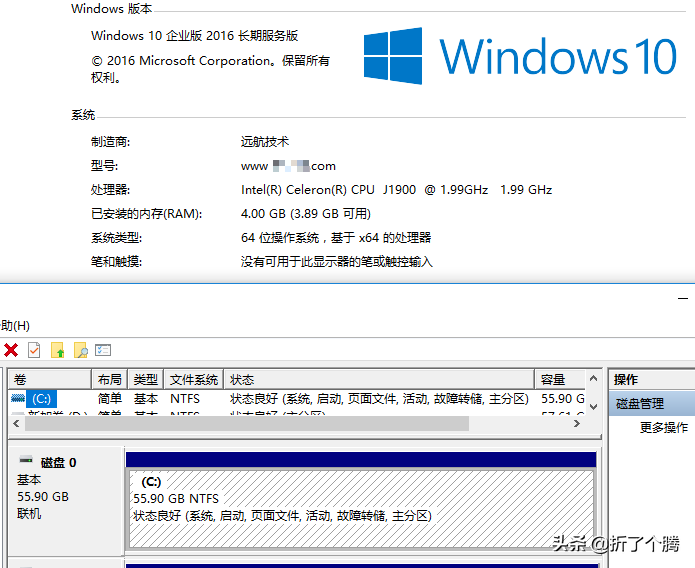Click the Windows 10 logo
Image resolution: width=695 pixels, height=568 pixels.
520,56
